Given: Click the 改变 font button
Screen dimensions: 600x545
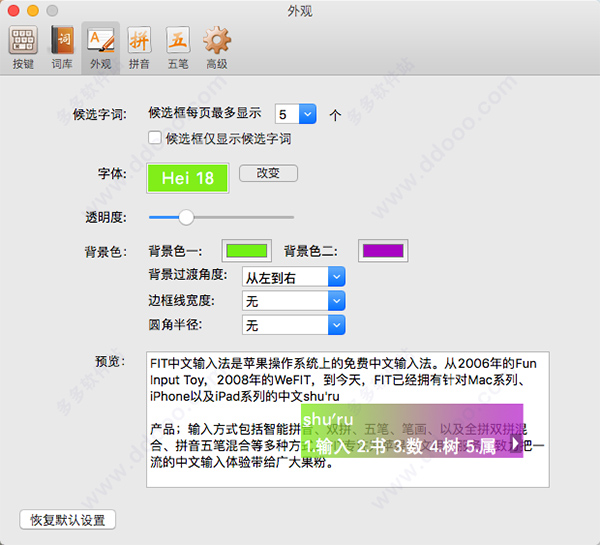Looking at the screenshot, I should coord(268,173).
